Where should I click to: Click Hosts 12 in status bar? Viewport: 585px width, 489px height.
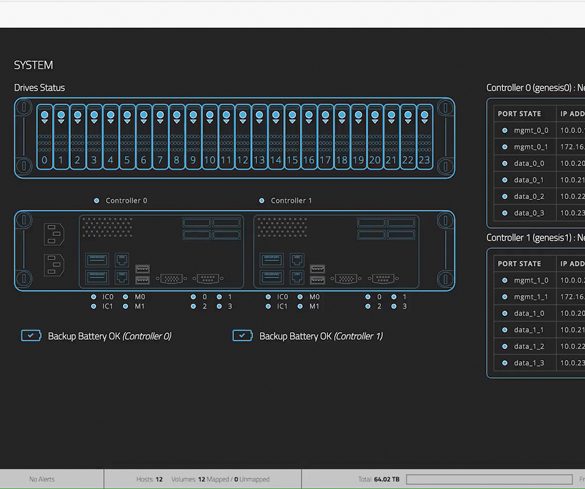pyautogui.click(x=149, y=479)
